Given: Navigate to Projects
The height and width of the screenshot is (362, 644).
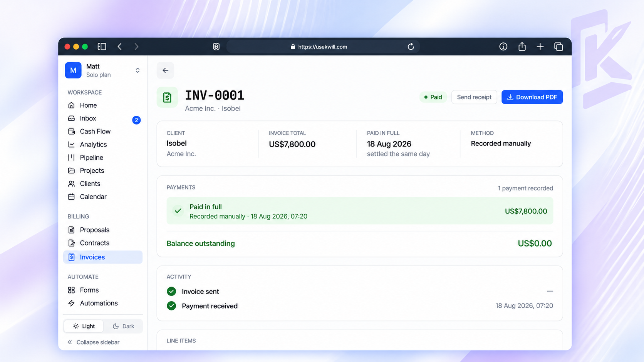Looking at the screenshot, I should pos(103,171).
